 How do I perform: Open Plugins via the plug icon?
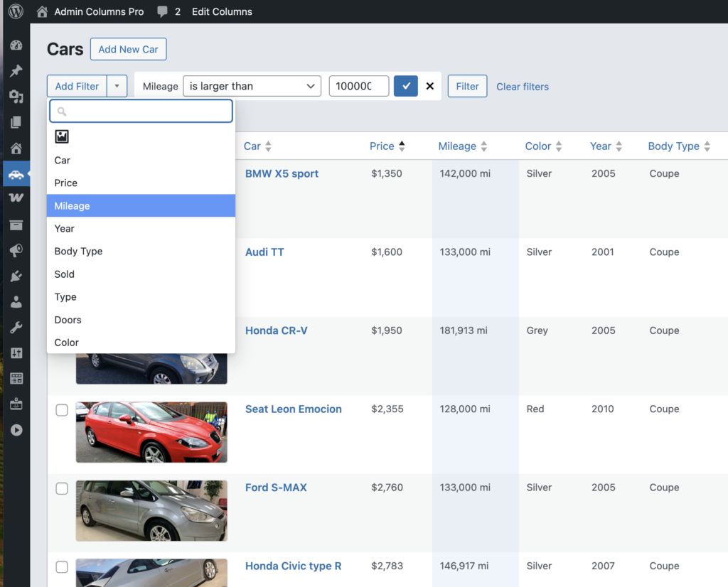(x=16, y=276)
